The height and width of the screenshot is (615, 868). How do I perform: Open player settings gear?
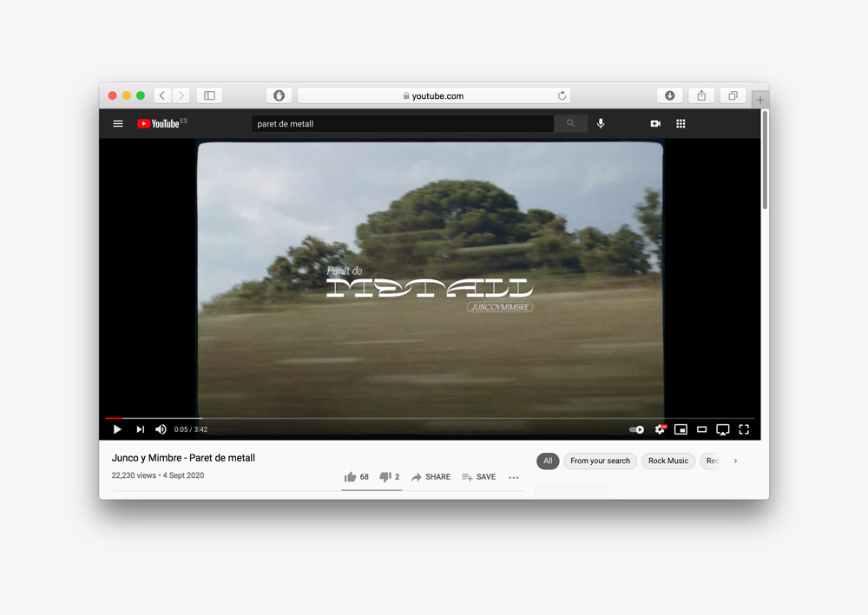pyautogui.click(x=660, y=429)
